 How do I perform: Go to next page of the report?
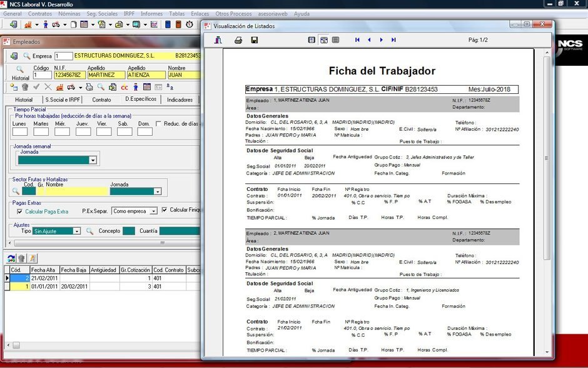[382, 40]
